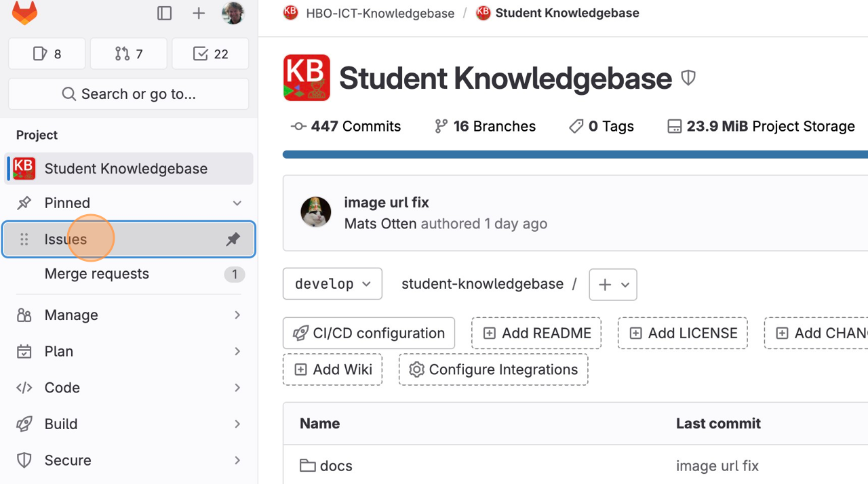Click the Name column header
This screenshot has width=868, height=484.
(320, 424)
